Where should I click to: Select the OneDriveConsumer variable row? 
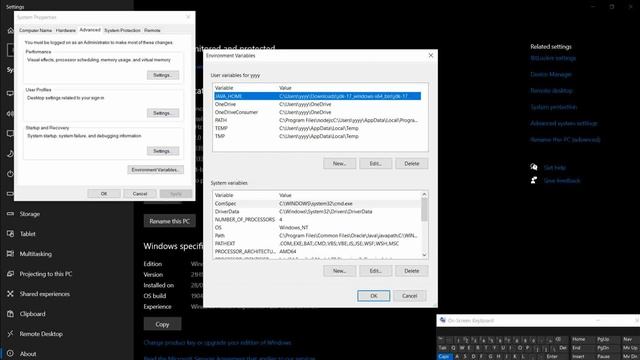click(x=318, y=112)
